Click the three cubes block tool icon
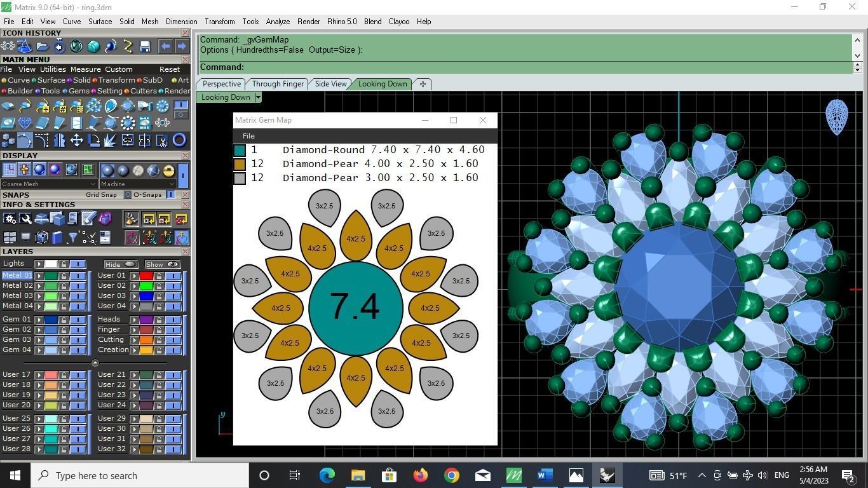 point(8,140)
